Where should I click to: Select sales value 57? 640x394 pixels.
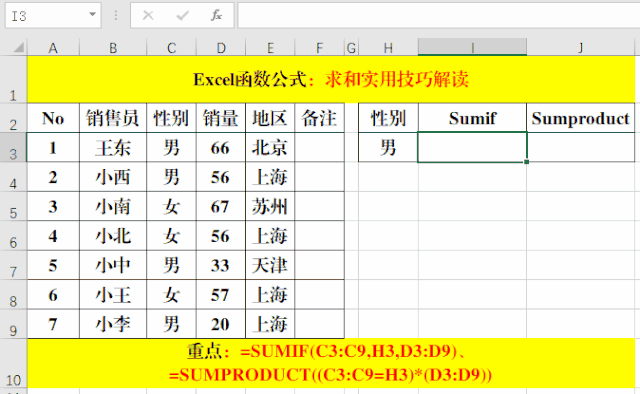click(221, 294)
